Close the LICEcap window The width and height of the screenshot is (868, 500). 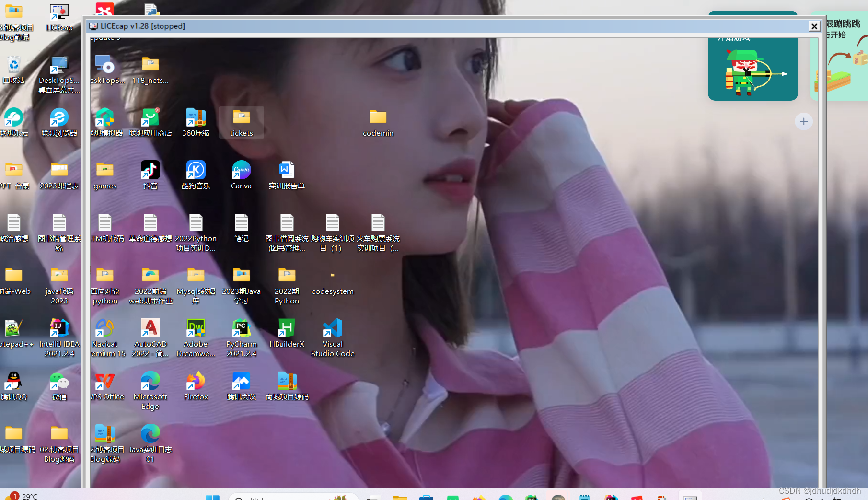pos(814,26)
